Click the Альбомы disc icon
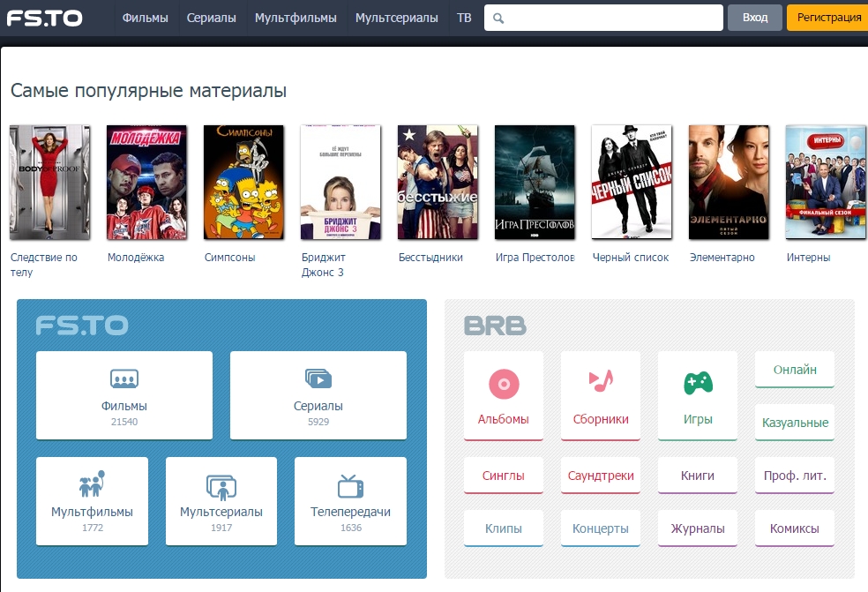 [x=504, y=384]
